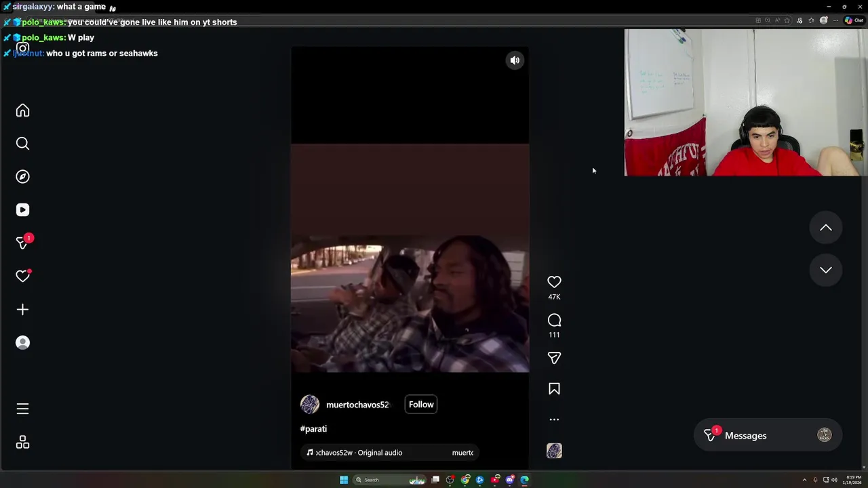The width and height of the screenshot is (868, 488).
Task: Pause the reel video
Action: (410, 258)
